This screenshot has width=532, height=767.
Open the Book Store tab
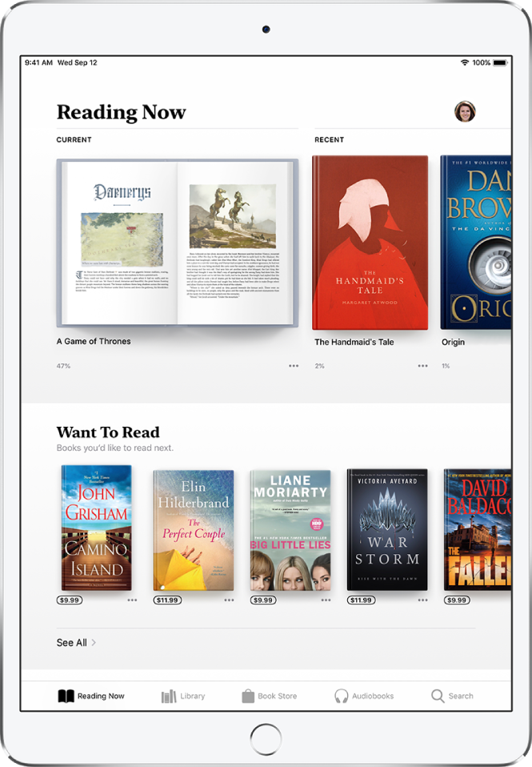[270, 696]
